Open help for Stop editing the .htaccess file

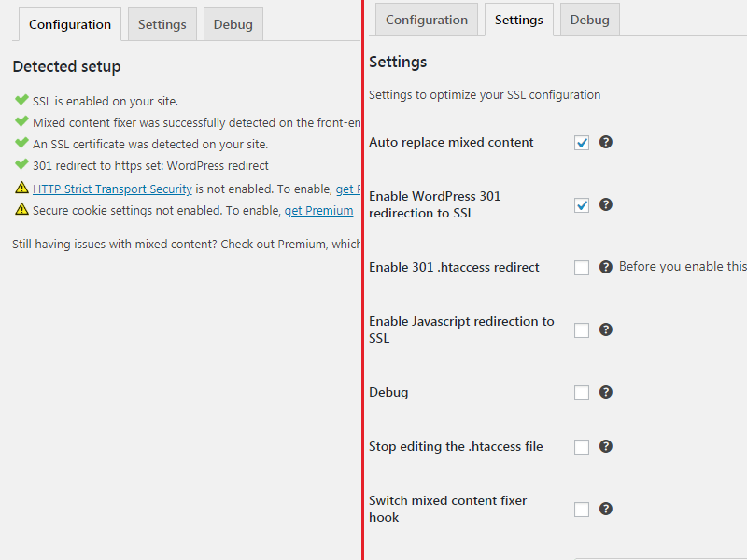pos(606,446)
